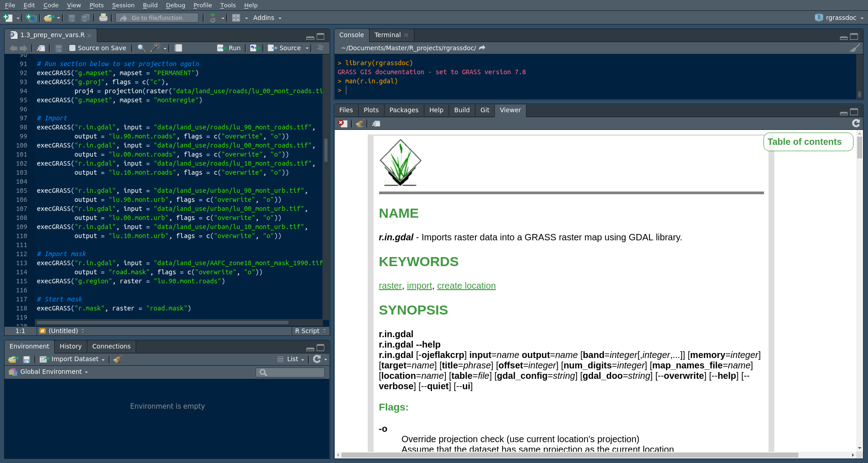Click the Create a Project icon
Screen dimensions: 868x463
[x=31, y=18]
